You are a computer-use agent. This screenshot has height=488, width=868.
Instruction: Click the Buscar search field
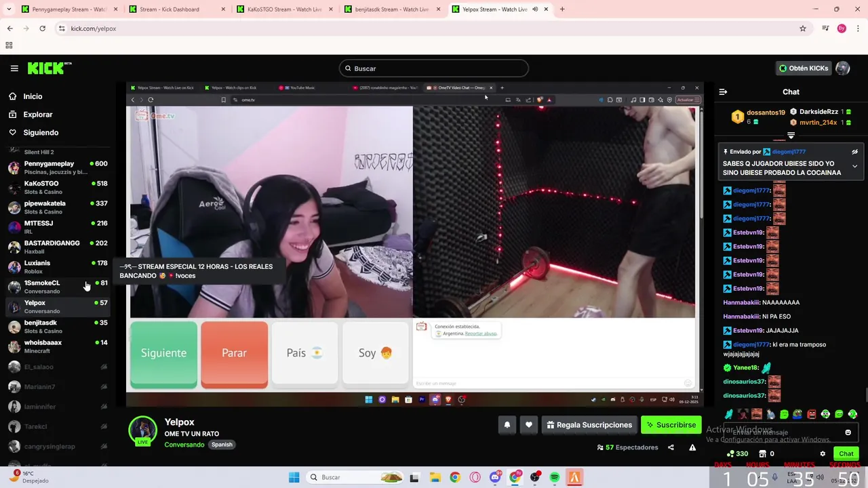(x=434, y=68)
